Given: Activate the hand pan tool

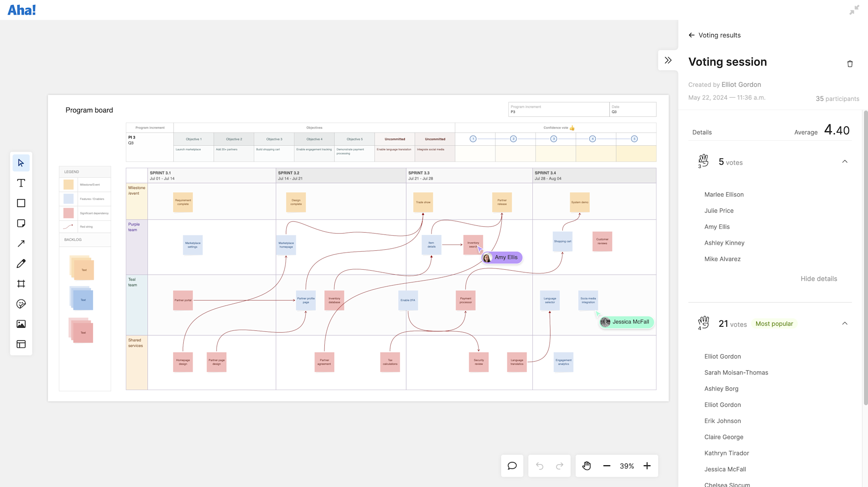Looking at the screenshot, I should point(586,465).
